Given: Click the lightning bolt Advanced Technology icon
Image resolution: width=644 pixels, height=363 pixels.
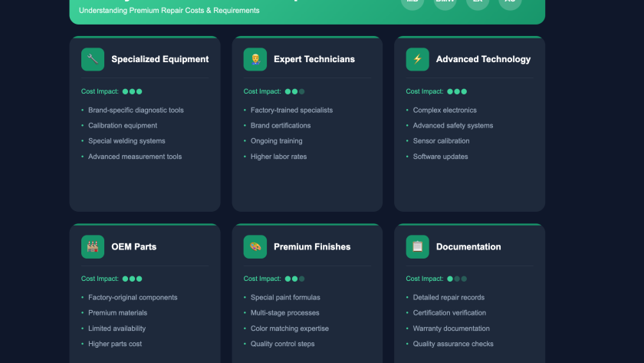Looking at the screenshot, I should pos(418,59).
